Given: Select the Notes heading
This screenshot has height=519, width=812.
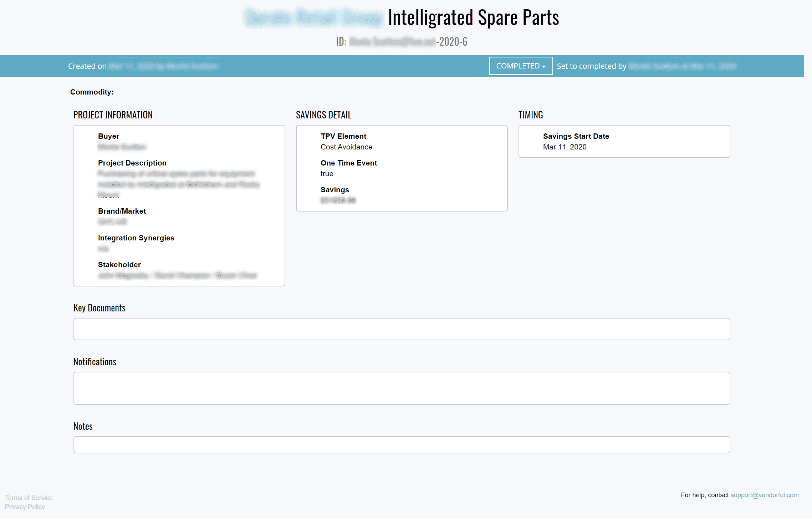Looking at the screenshot, I should point(83,426).
